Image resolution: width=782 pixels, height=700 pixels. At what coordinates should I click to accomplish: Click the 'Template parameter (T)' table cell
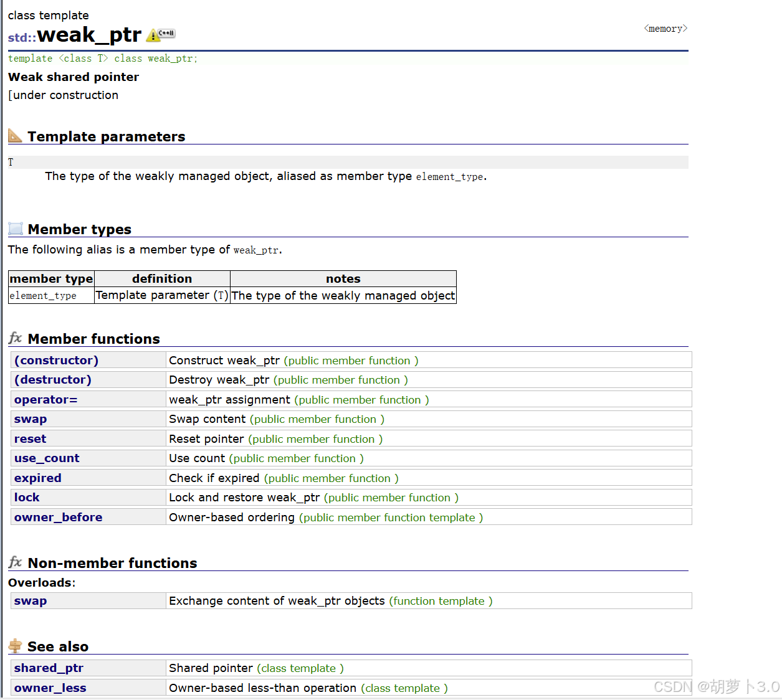pyautogui.click(x=162, y=295)
